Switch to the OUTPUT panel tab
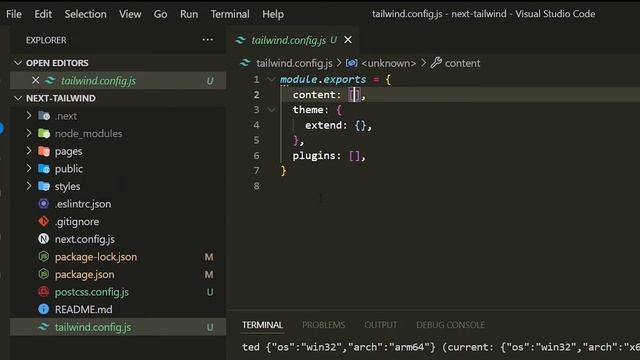Viewport: 640px width, 360px height. click(380, 325)
